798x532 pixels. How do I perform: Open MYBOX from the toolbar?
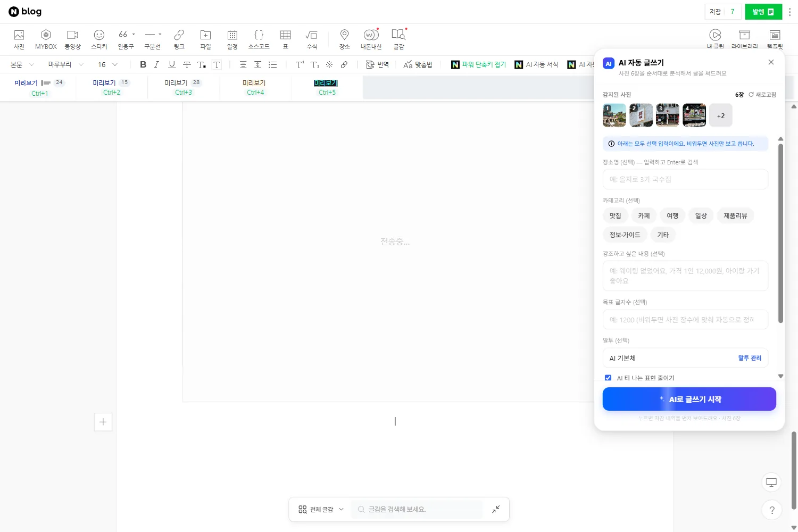[46, 39]
